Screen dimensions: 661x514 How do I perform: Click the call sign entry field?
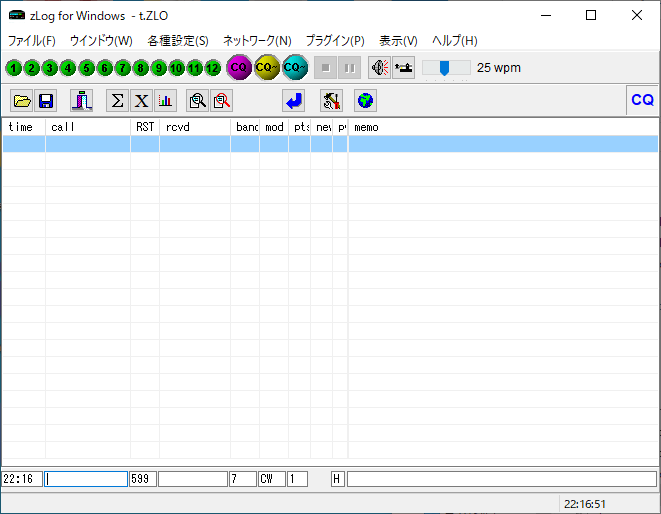(86, 479)
